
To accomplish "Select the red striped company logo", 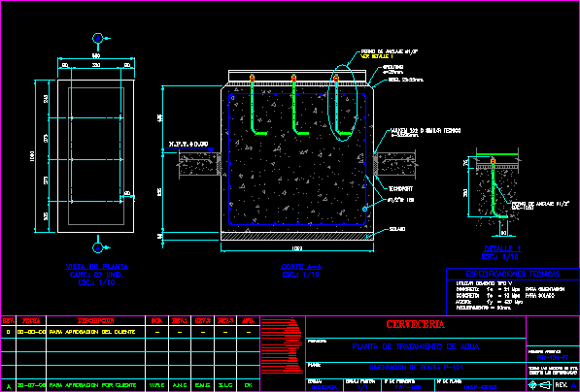I will coord(283,345).
